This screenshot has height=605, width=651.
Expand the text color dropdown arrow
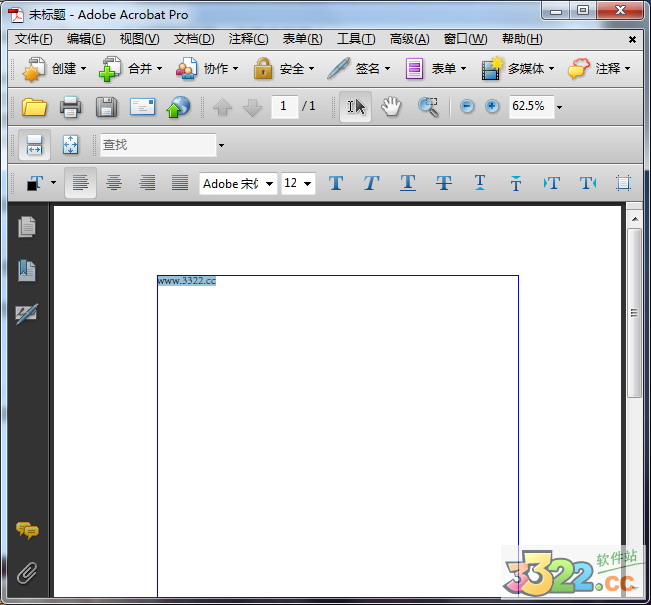point(54,182)
